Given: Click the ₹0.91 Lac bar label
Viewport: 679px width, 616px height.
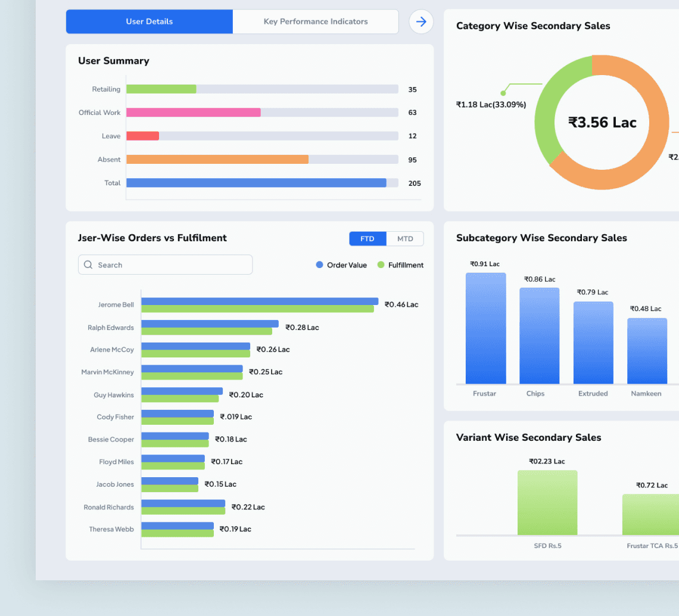Looking at the screenshot, I should click(485, 264).
